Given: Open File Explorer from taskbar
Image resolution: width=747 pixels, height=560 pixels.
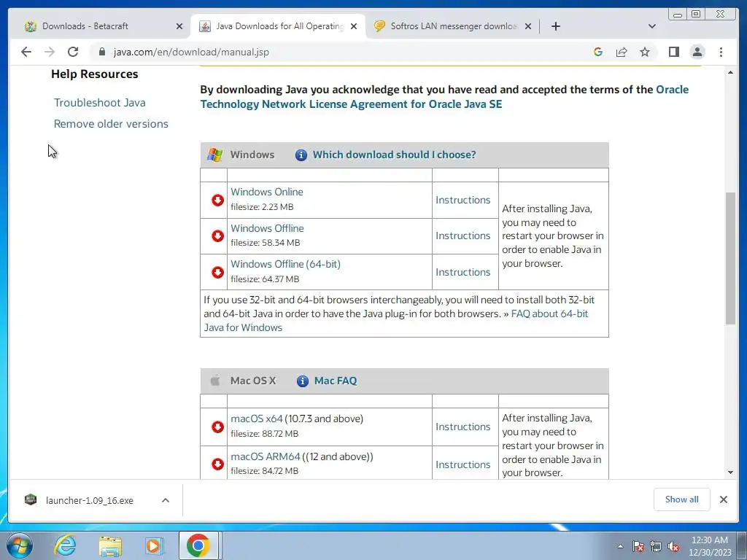Looking at the screenshot, I should [110, 545].
